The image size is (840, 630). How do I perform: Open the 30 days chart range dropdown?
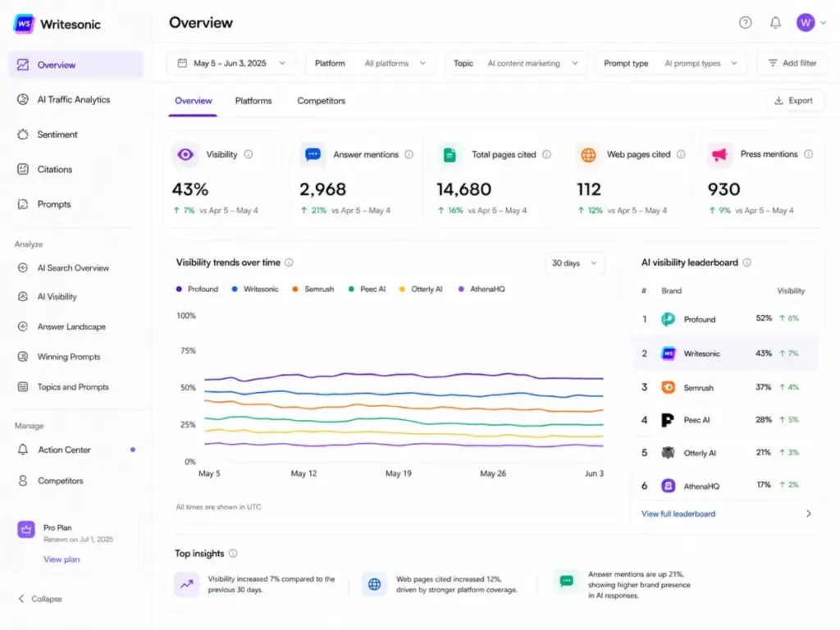tap(574, 263)
